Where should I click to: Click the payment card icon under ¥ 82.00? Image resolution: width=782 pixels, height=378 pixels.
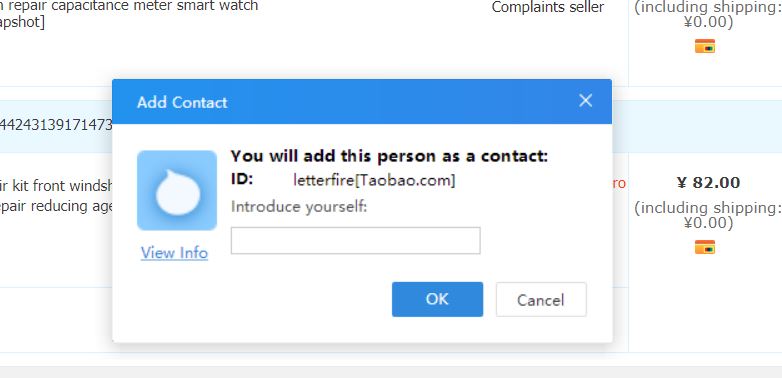click(x=705, y=247)
